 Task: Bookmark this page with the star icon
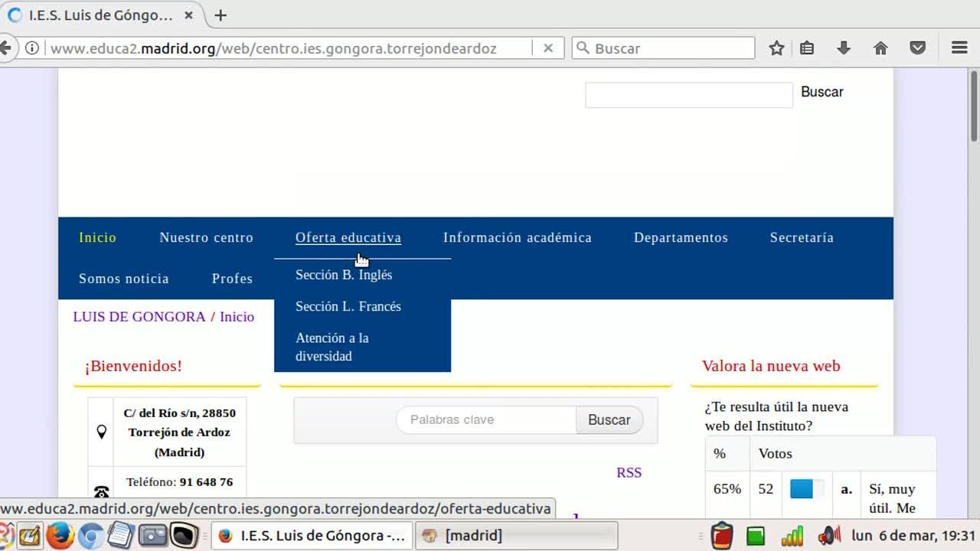tap(776, 48)
